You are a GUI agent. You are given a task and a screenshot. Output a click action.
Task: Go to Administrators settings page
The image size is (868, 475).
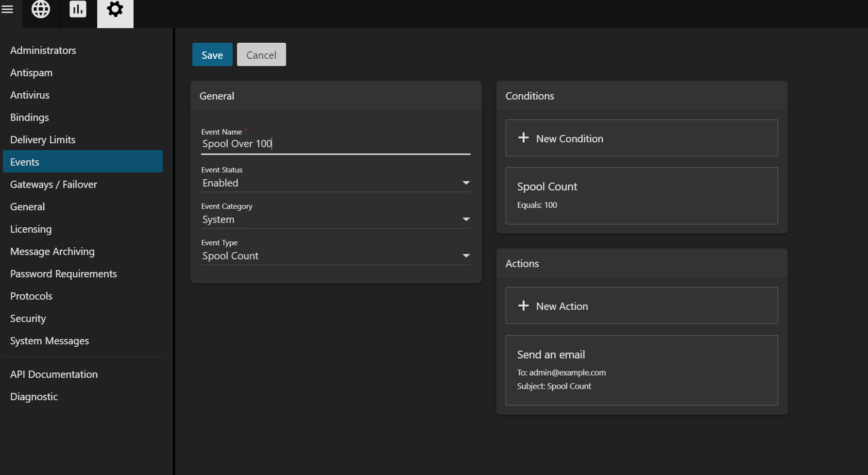[x=43, y=51]
